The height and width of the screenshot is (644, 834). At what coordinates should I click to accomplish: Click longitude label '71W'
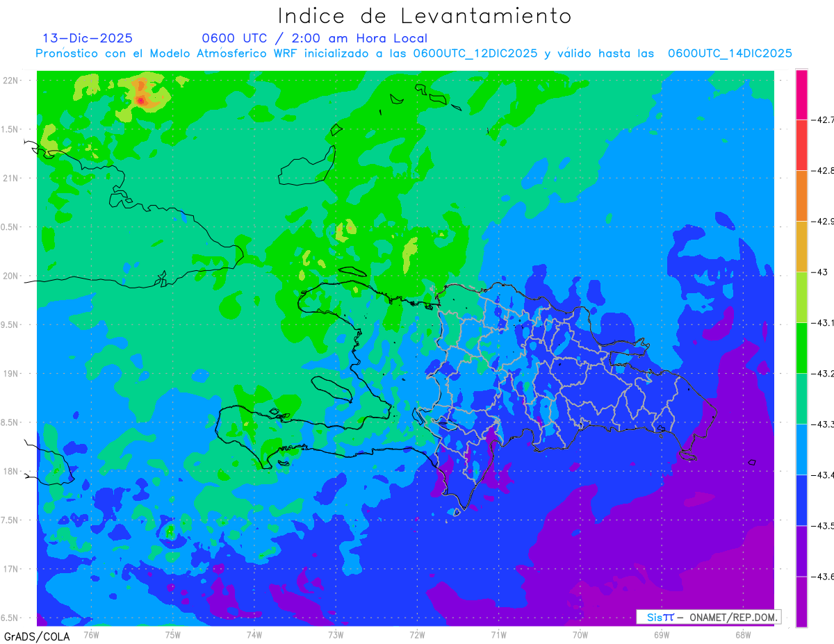click(498, 634)
